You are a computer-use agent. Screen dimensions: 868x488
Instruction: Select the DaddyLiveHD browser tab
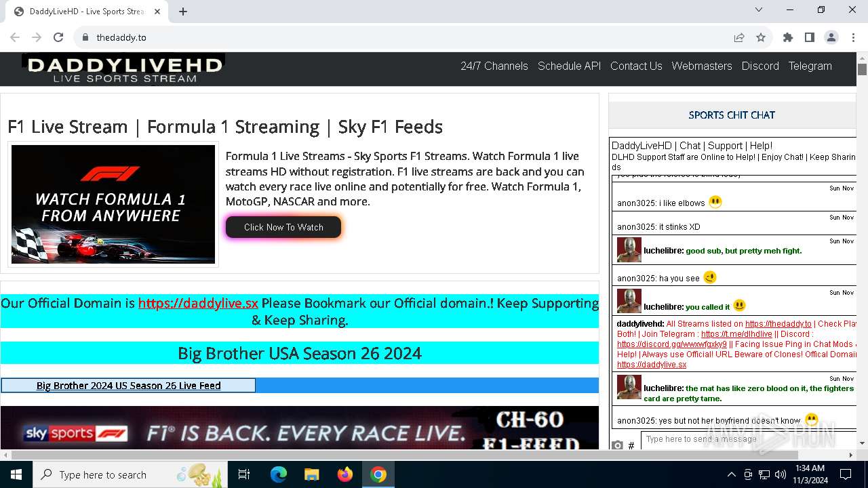coord(88,12)
